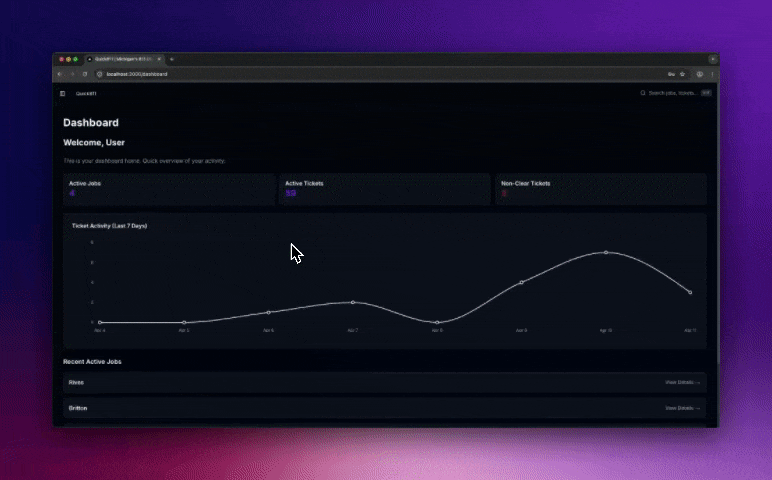Click the QuickKit breadcrumb label
772x480 pixels.
tap(86, 94)
